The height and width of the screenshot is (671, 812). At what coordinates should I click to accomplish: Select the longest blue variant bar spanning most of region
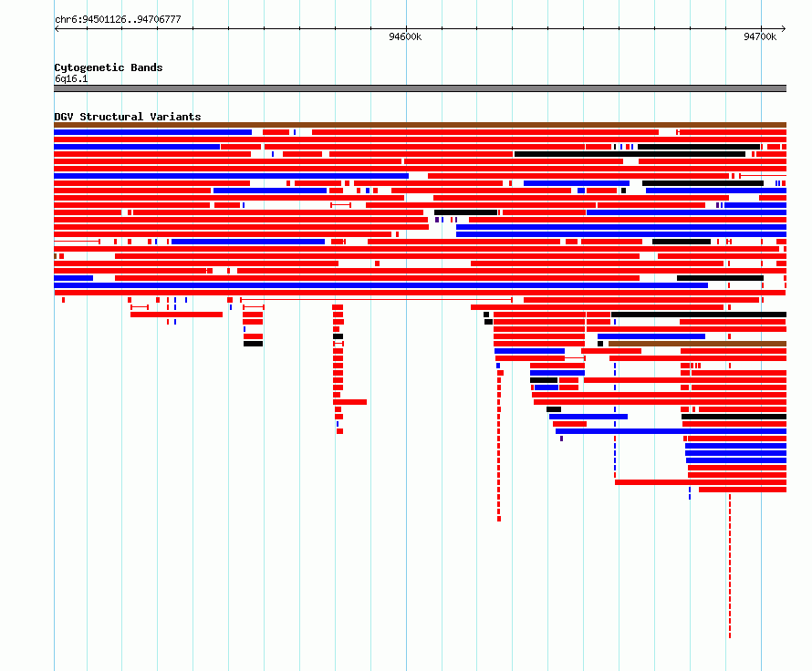pos(380,285)
